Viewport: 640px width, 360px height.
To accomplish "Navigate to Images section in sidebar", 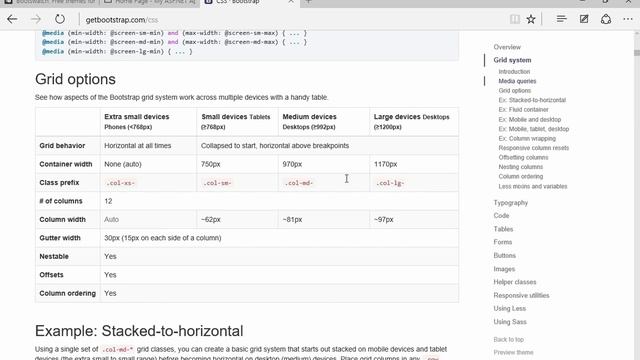I will click(x=504, y=269).
